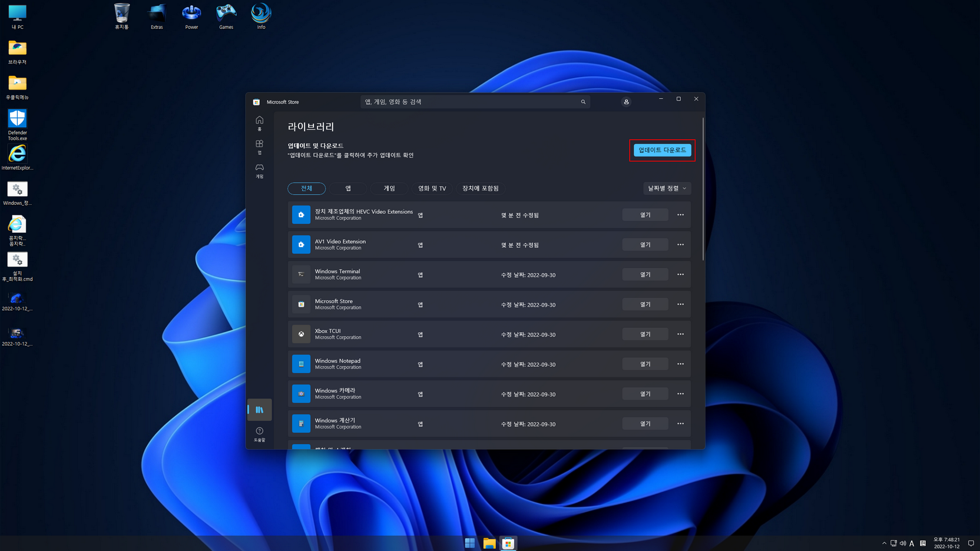This screenshot has height=551, width=980.
Task: Click 열기 for AV1 Video Extension
Action: 645,244
